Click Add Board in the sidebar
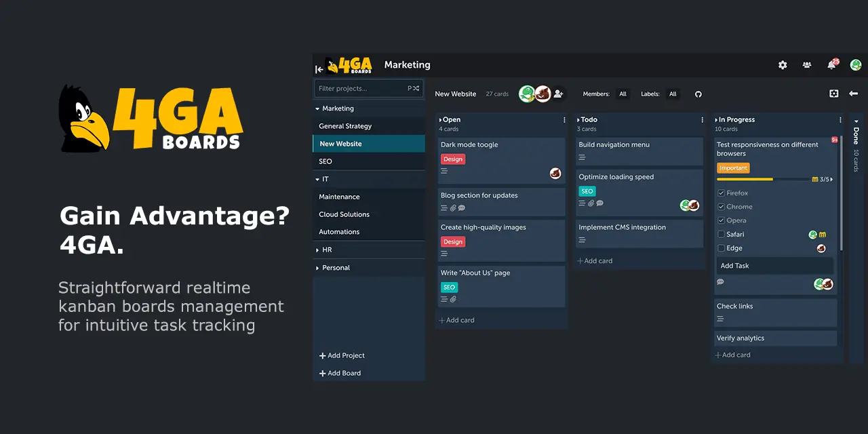 click(x=340, y=373)
